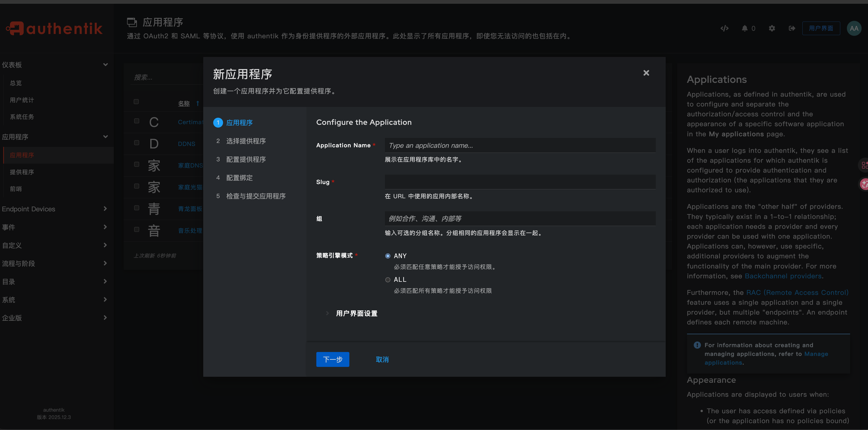Check the Certimate row checkbox
The width and height of the screenshot is (868, 430).
[136, 121]
